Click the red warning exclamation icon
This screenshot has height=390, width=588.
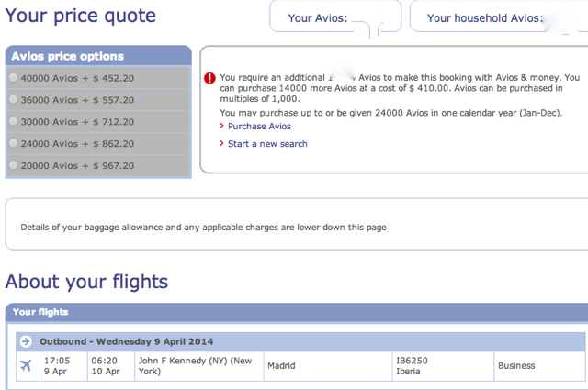point(209,78)
